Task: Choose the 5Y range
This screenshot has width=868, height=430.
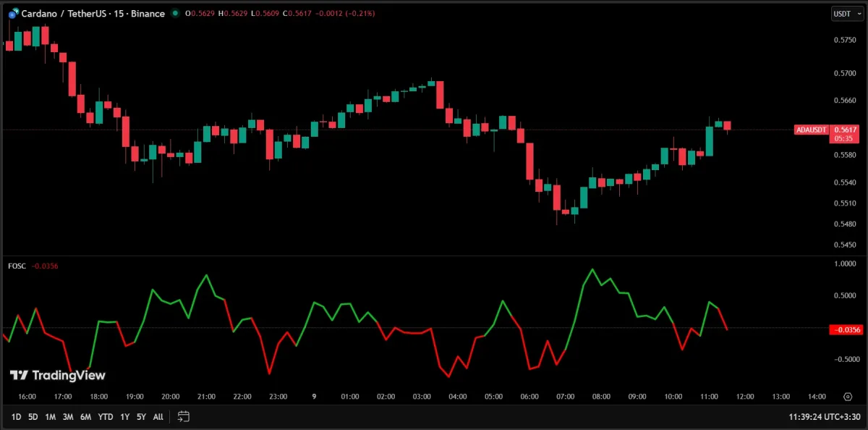Action: coord(141,417)
